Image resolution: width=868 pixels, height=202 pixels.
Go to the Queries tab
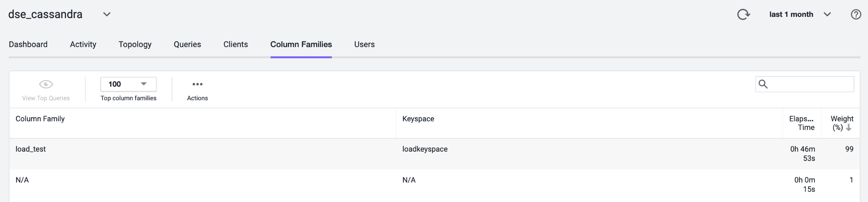187,44
